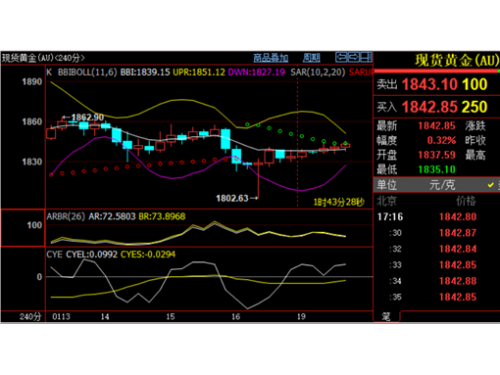Click the CYE indicator label
This screenshot has height=375, width=500.
(x=54, y=255)
